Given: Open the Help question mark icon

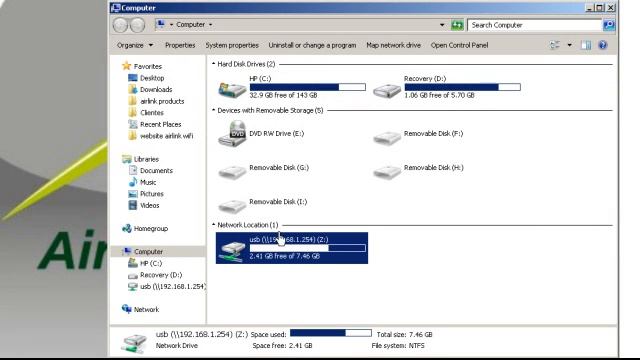Looking at the screenshot, I should pos(602,45).
